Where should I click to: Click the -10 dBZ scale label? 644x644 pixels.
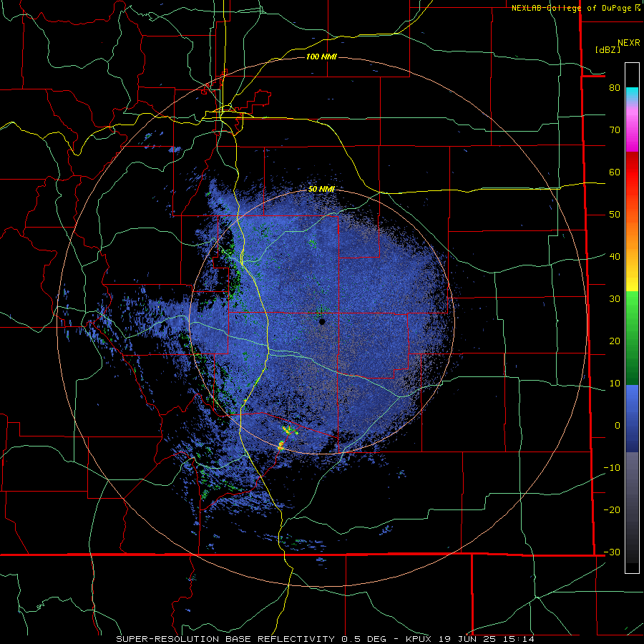point(612,467)
